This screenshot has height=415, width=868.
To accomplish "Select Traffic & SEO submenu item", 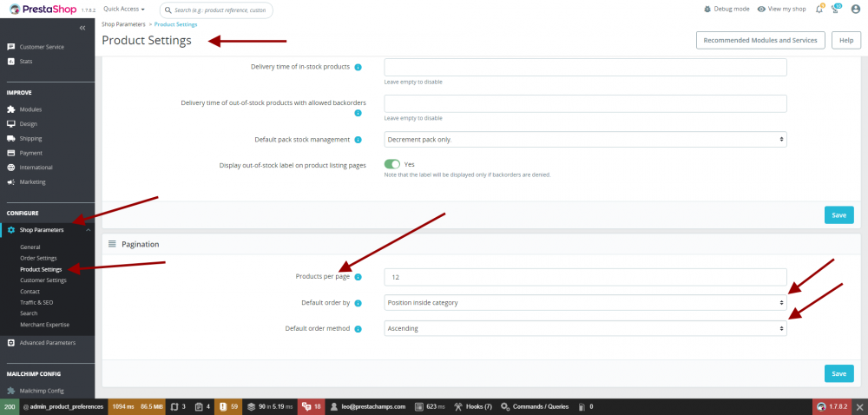I will (36, 302).
